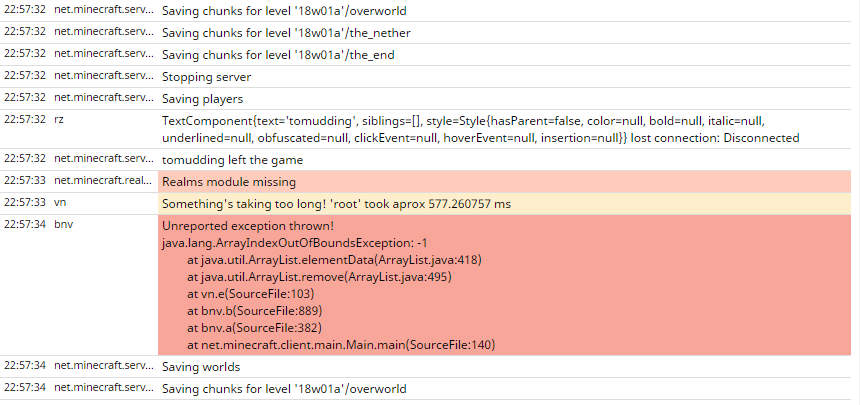Select the 'Realms module missing' warning row
Image resolution: width=860 pixels, height=405 pixels.
click(x=229, y=182)
